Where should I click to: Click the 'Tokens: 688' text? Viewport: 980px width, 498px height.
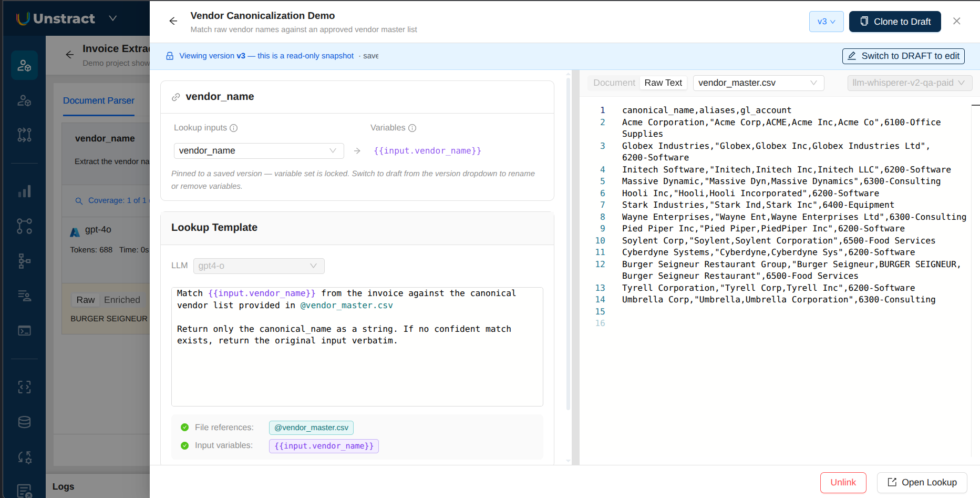(x=91, y=250)
